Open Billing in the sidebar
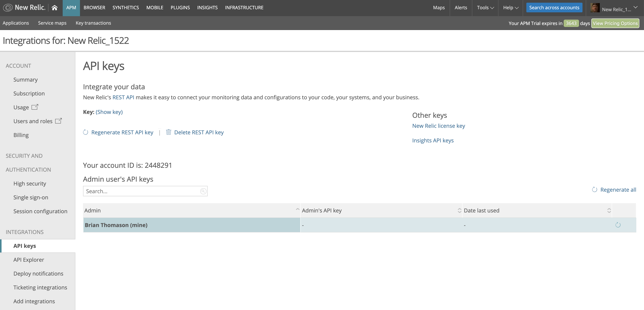 pyautogui.click(x=21, y=135)
